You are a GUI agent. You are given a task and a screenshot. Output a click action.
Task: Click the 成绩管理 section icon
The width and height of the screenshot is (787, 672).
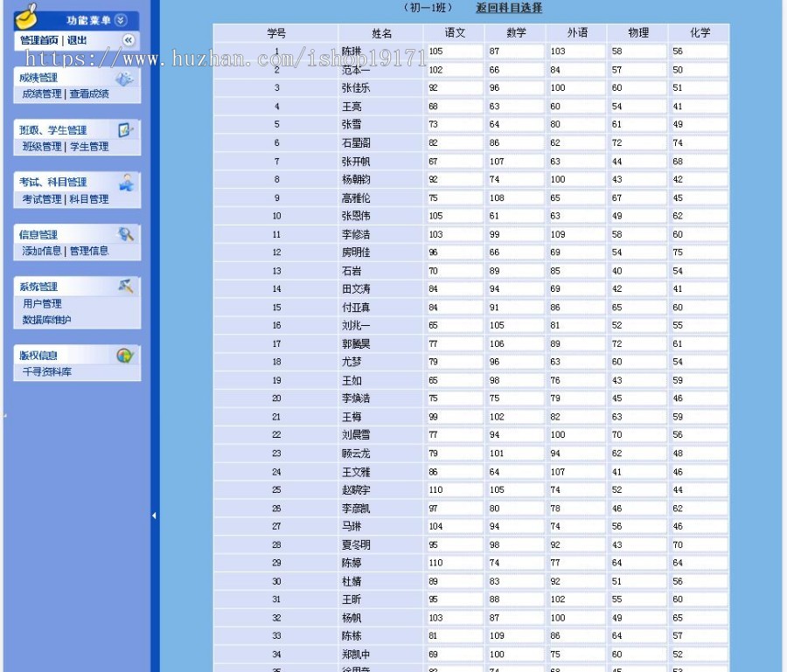pos(124,79)
